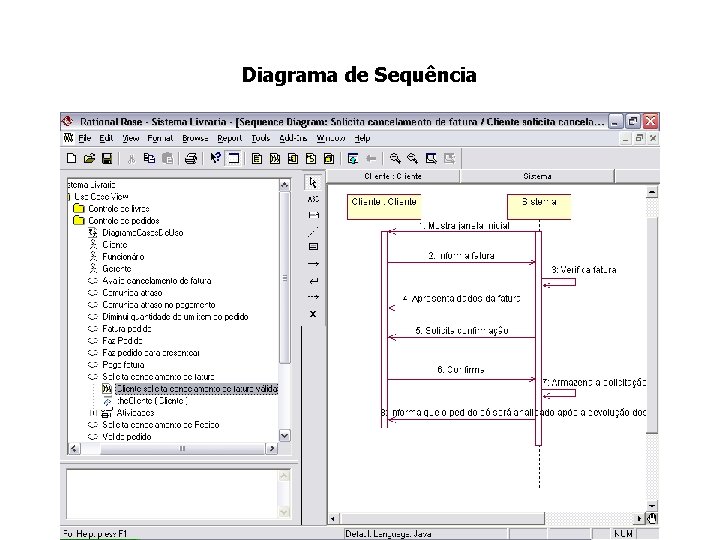Select the Object tool in the toolbox
Viewport: 720px width, 540px height.
(313, 247)
